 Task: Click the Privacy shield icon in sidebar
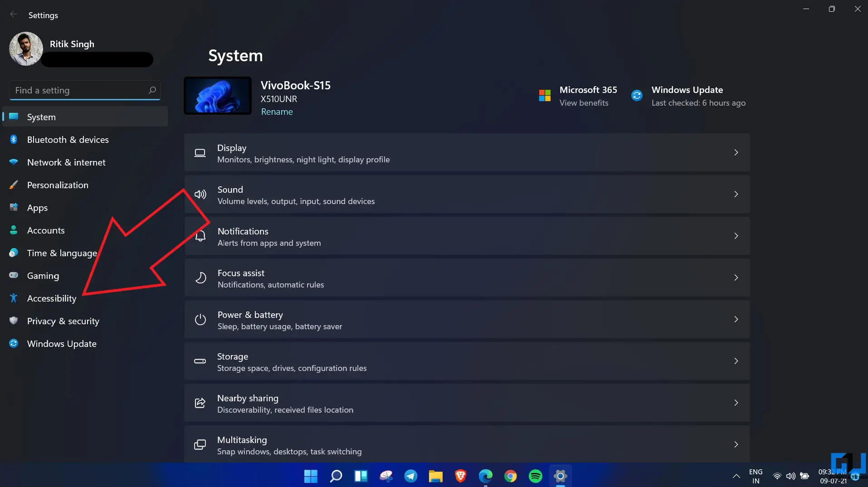tap(14, 321)
